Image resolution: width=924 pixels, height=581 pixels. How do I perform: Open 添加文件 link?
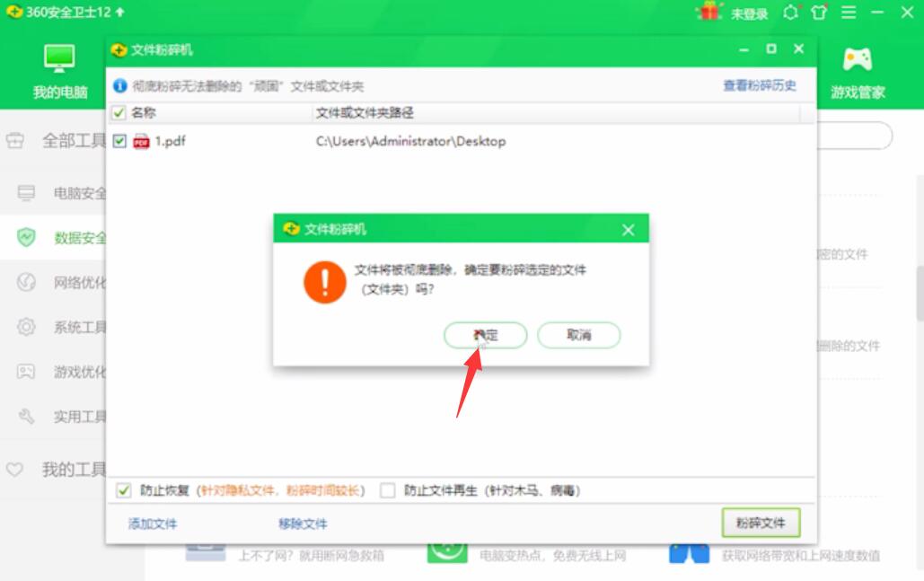pos(153,524)
